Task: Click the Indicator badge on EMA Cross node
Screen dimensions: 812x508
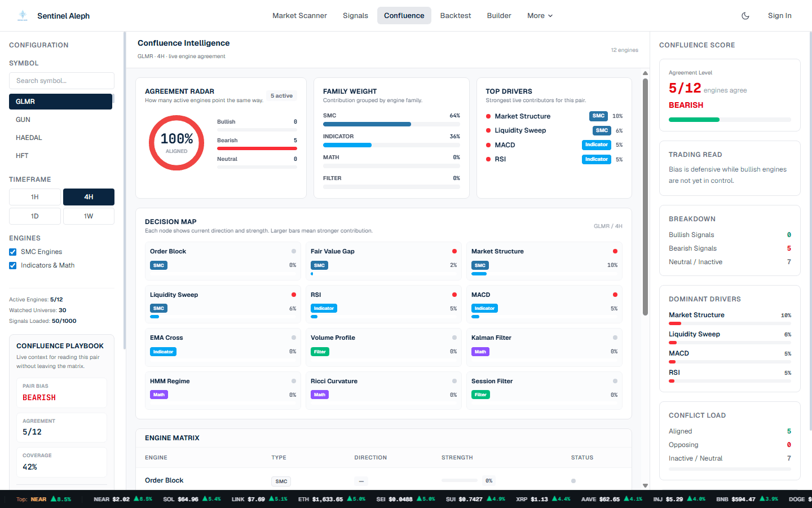Action: (x=163, y=352)
